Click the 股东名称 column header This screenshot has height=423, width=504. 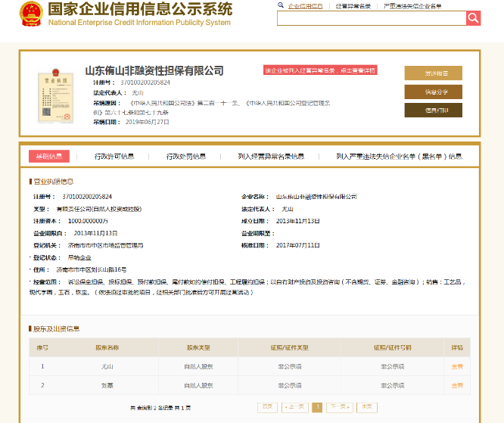point(107,348)
